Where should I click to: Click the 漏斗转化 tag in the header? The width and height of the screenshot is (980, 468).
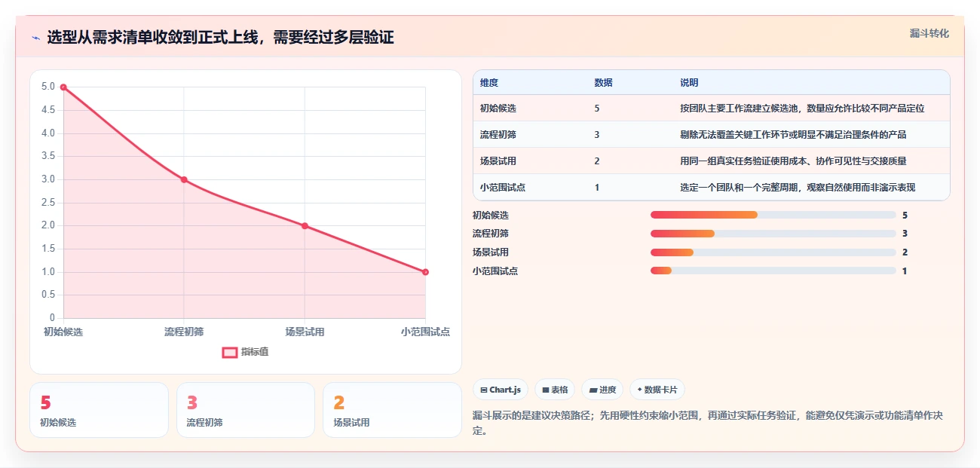(929, 33)
